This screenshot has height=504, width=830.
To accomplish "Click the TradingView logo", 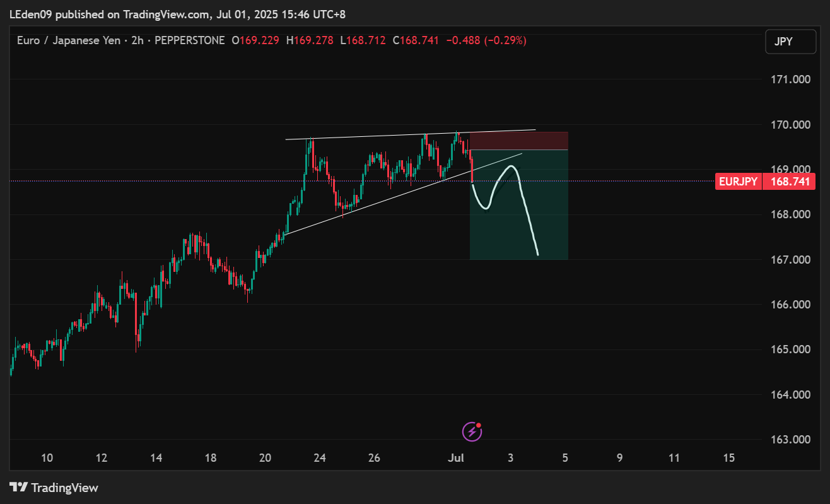I will coord(54,488).
